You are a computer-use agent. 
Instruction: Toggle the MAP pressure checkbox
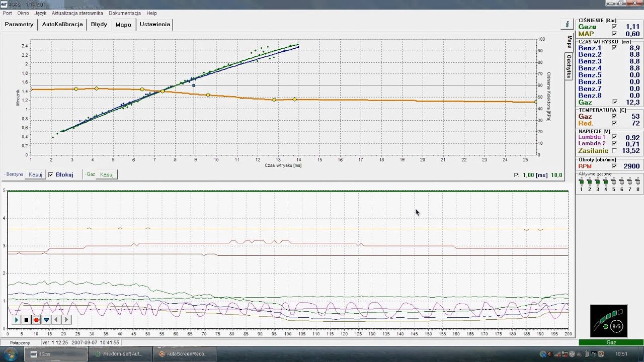click(x=614, y=34)
